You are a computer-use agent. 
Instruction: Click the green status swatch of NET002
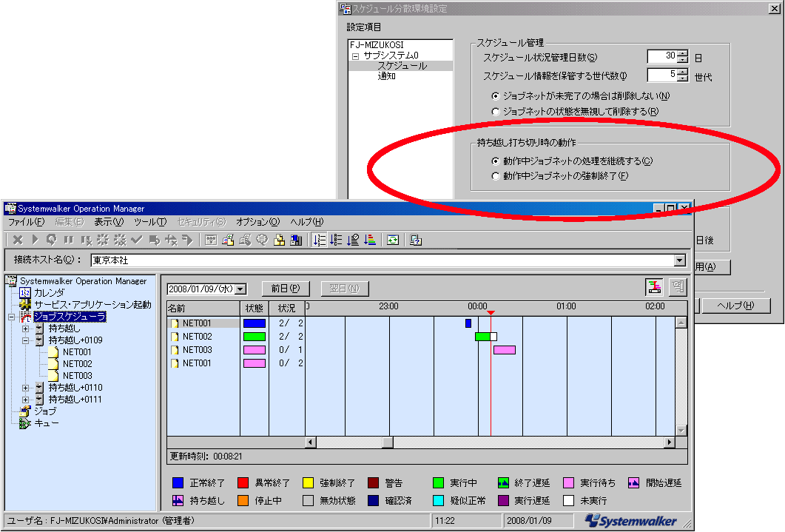(255, 337)
